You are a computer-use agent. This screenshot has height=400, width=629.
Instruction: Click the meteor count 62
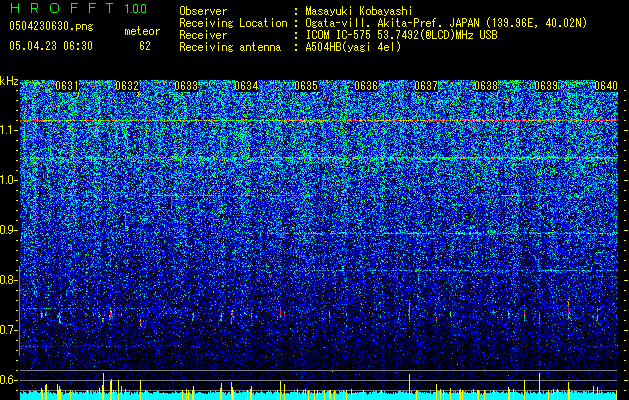(x=145, y=46)
